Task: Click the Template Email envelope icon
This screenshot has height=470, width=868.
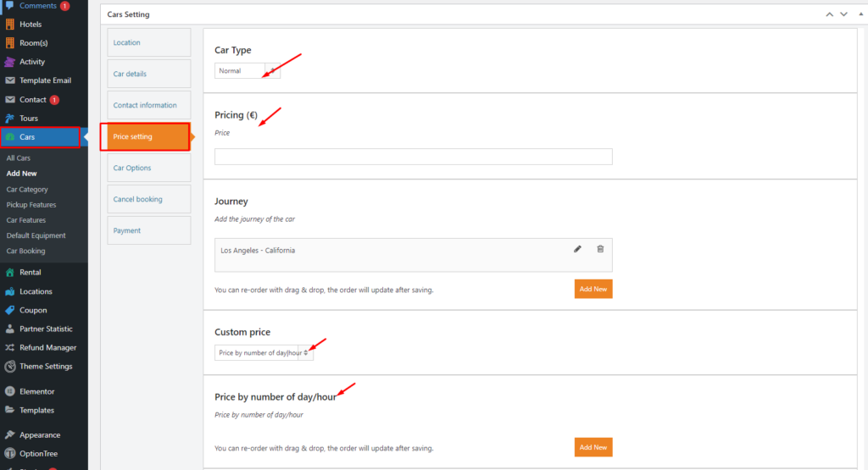Action: (x=9, y=80)
